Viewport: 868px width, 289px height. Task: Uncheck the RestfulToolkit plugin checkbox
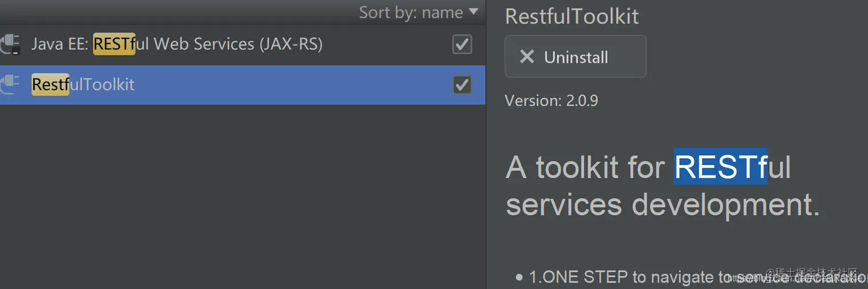click(462, 85)
